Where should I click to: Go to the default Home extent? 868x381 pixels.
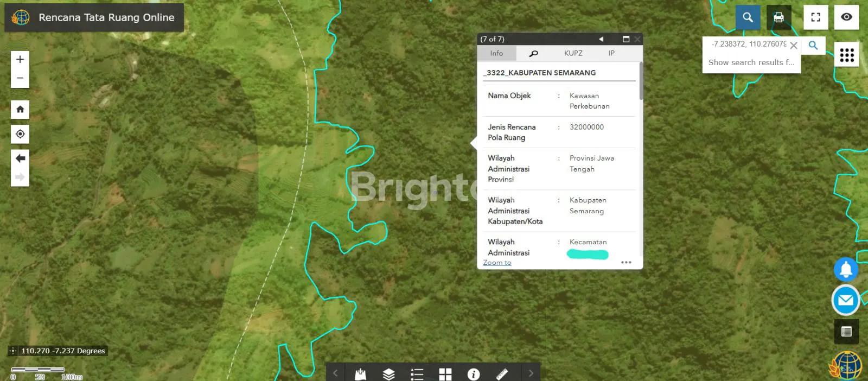[x=20, y=110]
